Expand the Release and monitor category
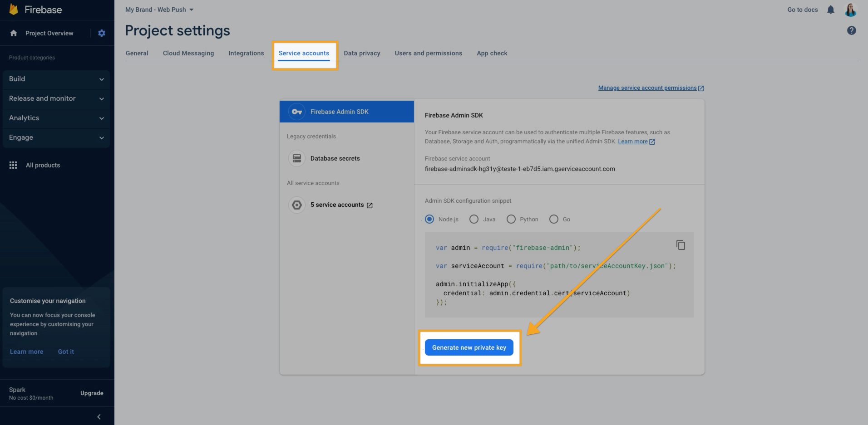The image size is (868, 425). click(x=56, y=98)
